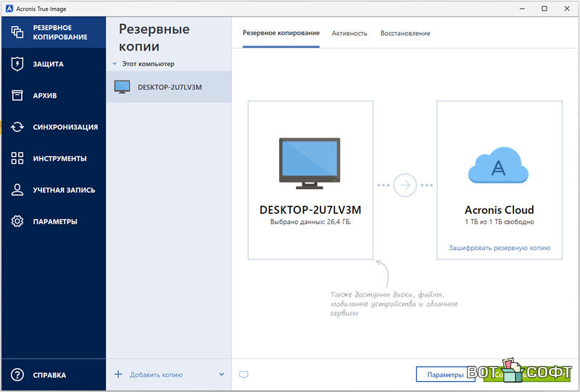Click the Backup (Резервное копирование) sidebar icon
This screenshot has height=392, width=580.
tap(17, 33)
